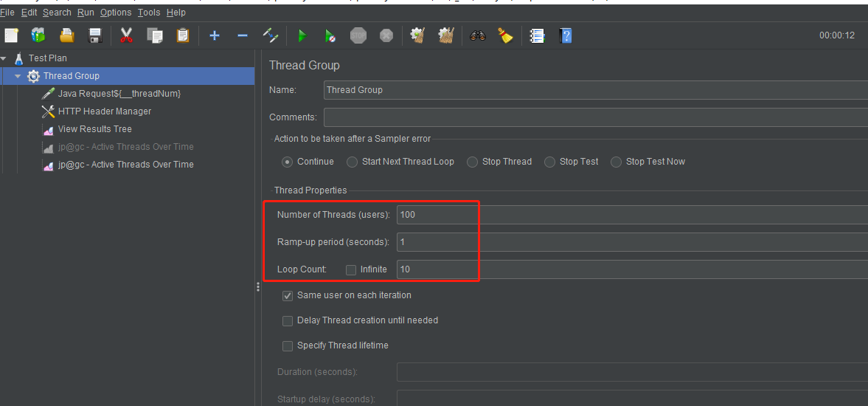Screen dimensions: 868x406
Task: Open the Templates toolbar icon
Action: (x=39, y=36)
